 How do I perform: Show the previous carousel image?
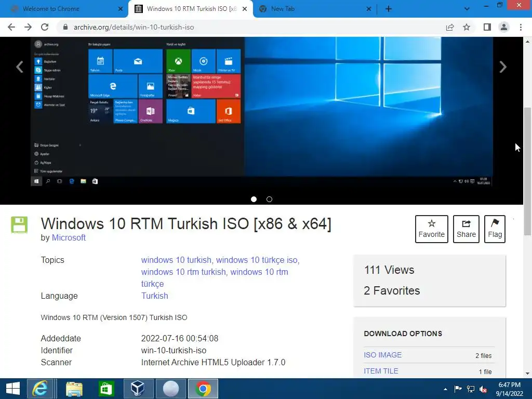[20, 67]
